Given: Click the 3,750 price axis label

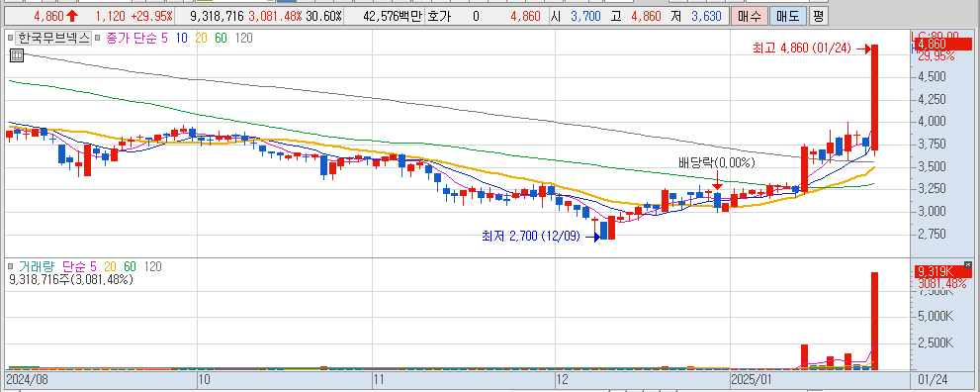Looking at the screenshot, I should (x=932, y=144).
